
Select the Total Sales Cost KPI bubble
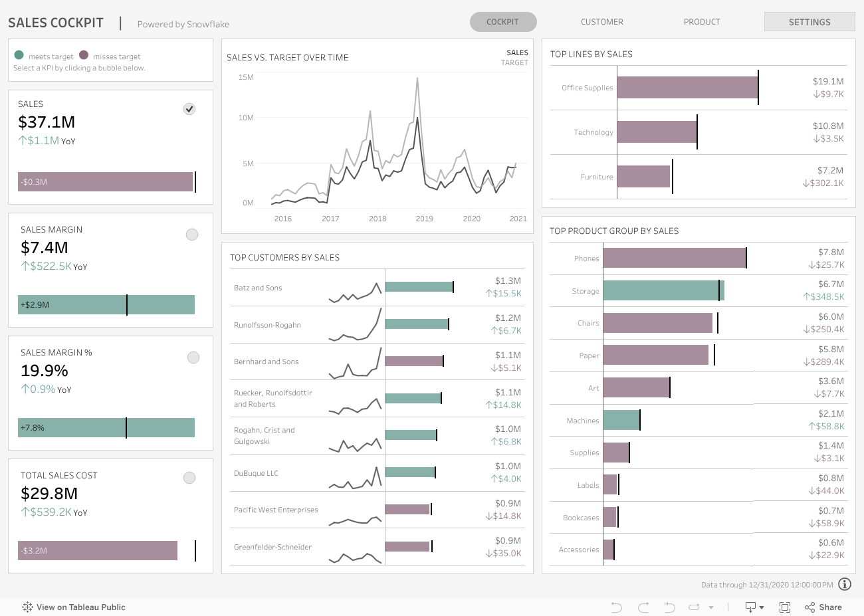point(189,478)
